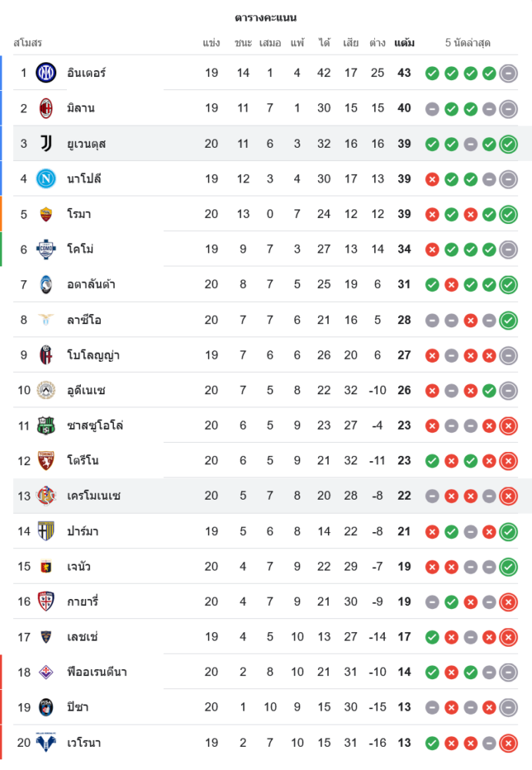Click the Roma club crest
The image size is (532, 770).
(46, 214)
